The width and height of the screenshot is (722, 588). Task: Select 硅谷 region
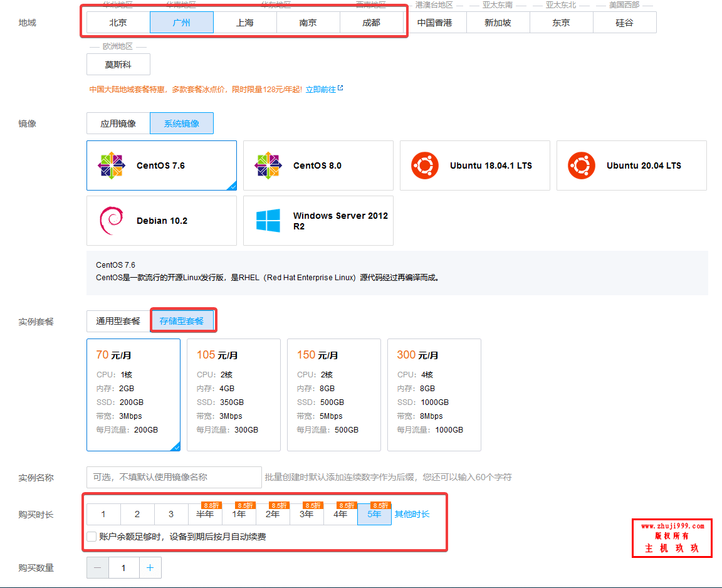[x=625, y=23]
